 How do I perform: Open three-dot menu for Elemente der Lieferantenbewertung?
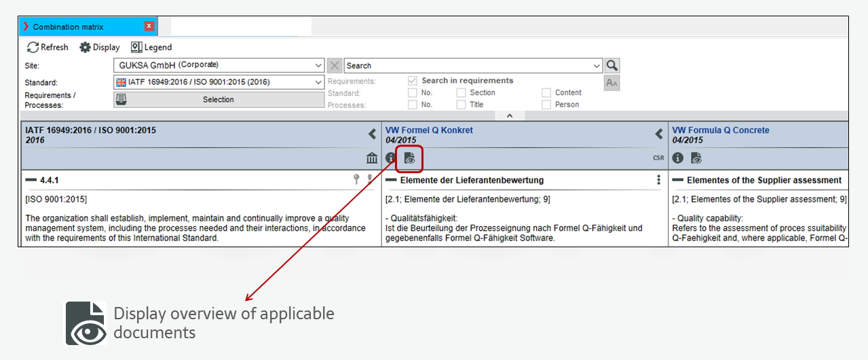pyautogui.click(x=658, y=180)
